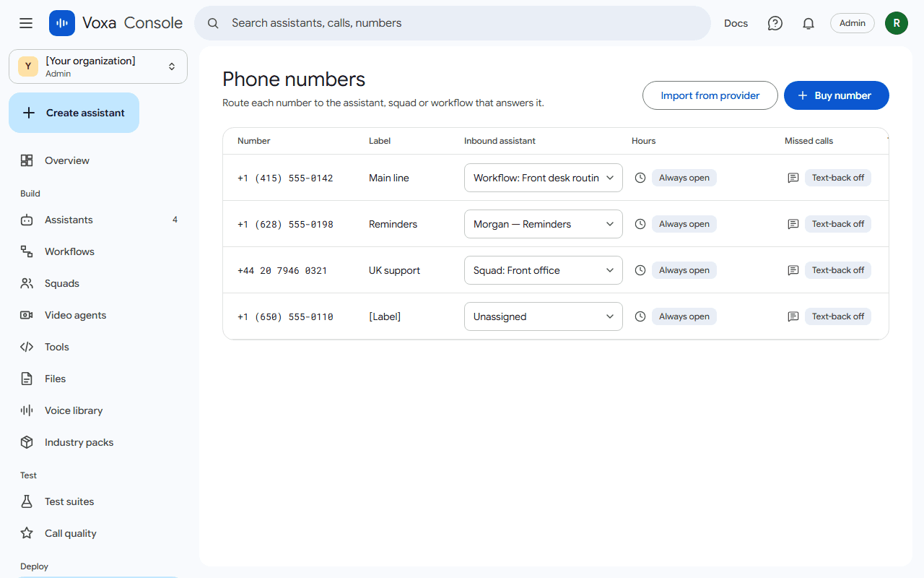924x578 pixels.
Task: Open Morgan — Reminders assistant dropdown
Action: [544, 224]
